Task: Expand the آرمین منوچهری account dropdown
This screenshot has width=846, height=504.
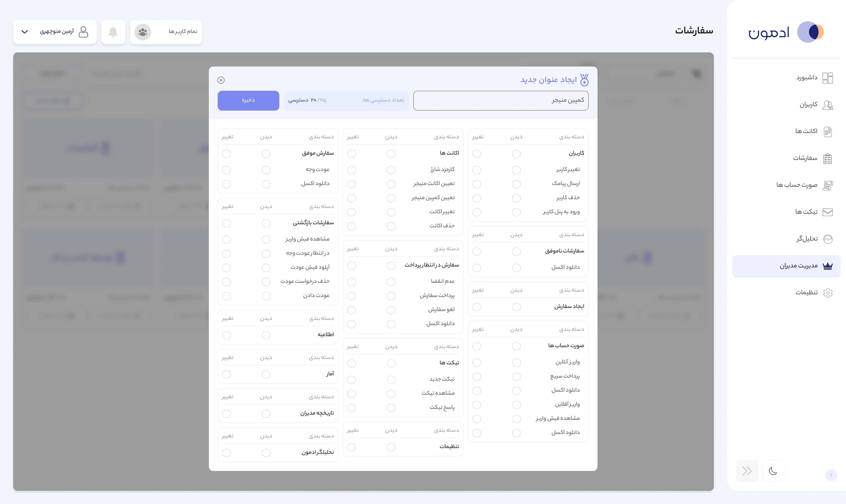Action: (24, 32)
